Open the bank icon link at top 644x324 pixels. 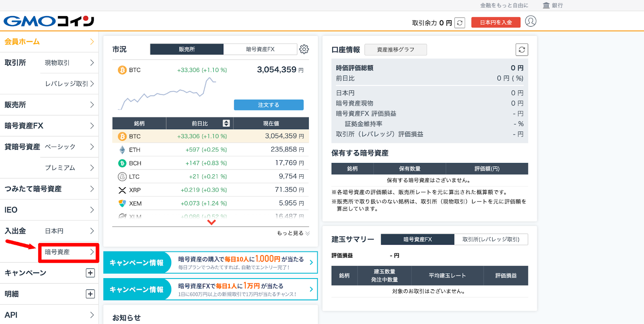pos(546,5)
